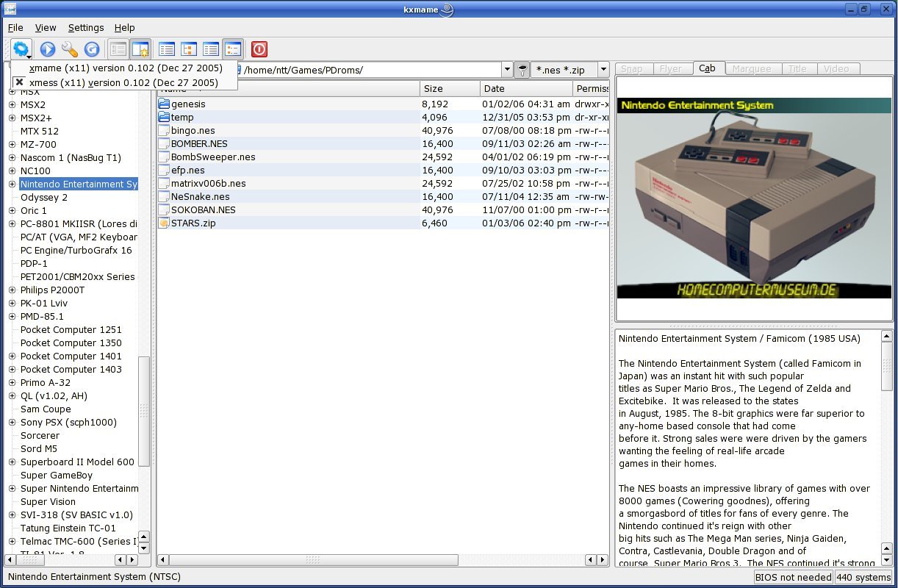Select the third detailed list view icon

(x=211, y=49)
